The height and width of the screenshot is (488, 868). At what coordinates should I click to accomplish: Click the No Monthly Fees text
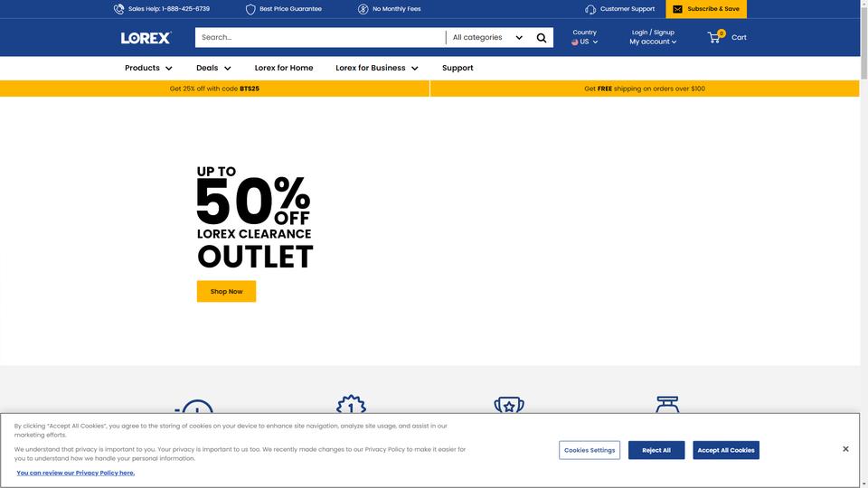coord(396,9)
